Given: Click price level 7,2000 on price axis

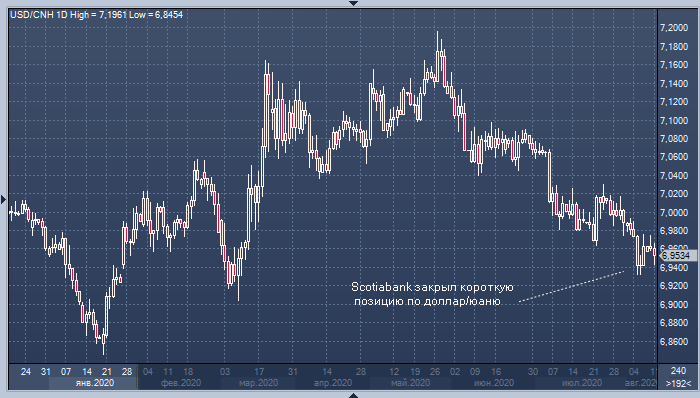Looking at the screenshot, I should (x=674, y=28).
